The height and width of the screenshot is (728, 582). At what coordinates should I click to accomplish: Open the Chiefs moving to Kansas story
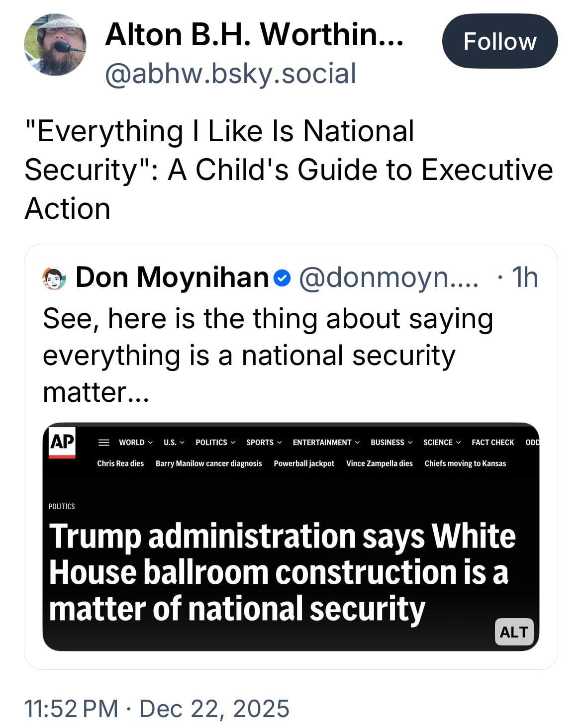[465, 463]
